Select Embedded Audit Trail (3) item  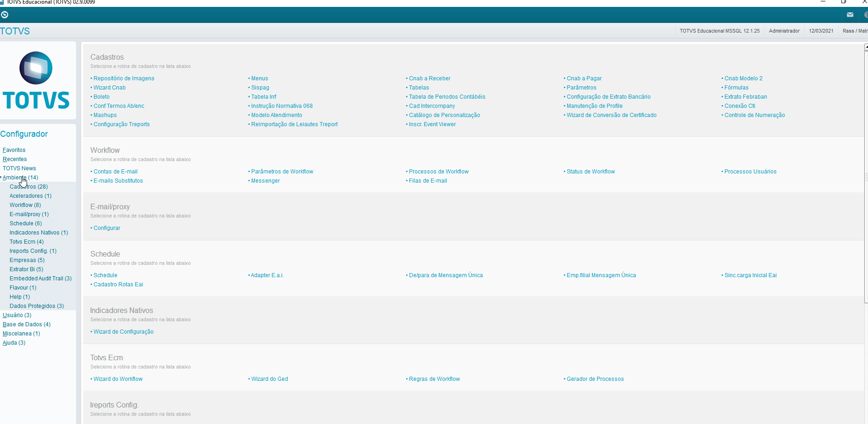pyautogui.click(x=40, y=279)
